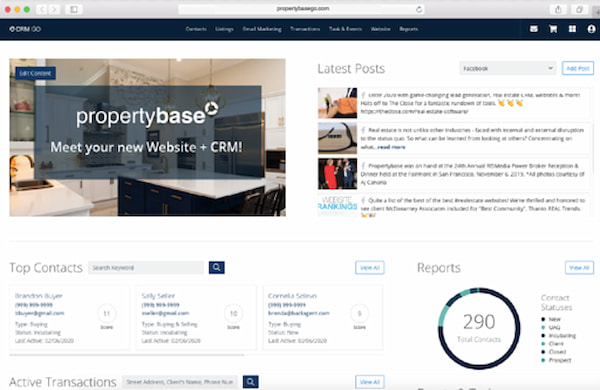Click the Client status legend item
Screen dimensions: 600x390
tap(553, 344)
